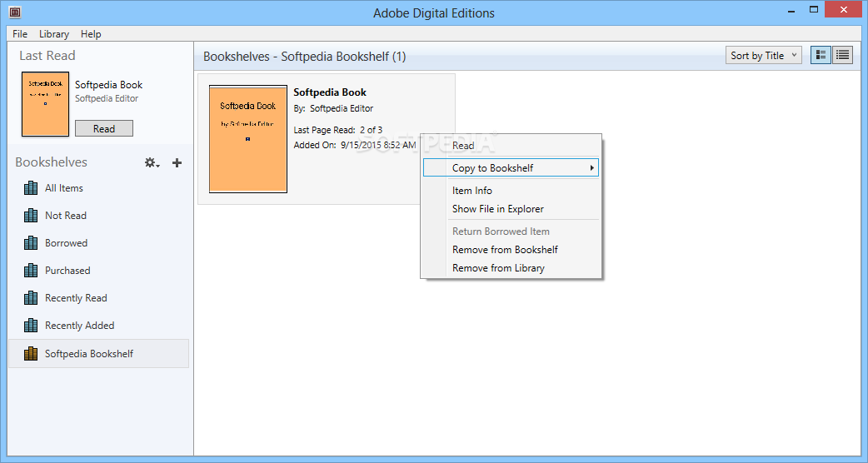Choose Read from the context menu
The height and width of the screenshot is (463, 868).
[511, 146]
